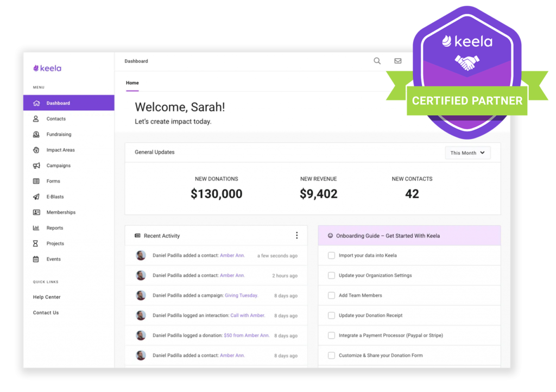Open '$50 from Amber Ann.' donation link
Viewport: 556px width, 392px height.
[247, 335]
